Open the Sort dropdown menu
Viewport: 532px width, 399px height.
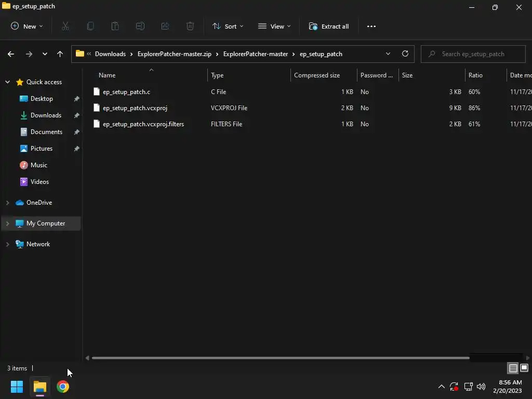point(228,26)
